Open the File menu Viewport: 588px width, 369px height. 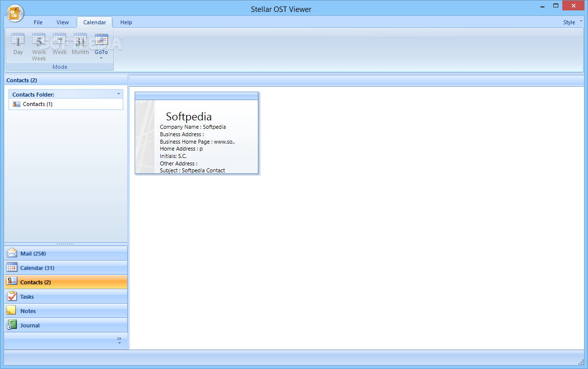(38, 22)
